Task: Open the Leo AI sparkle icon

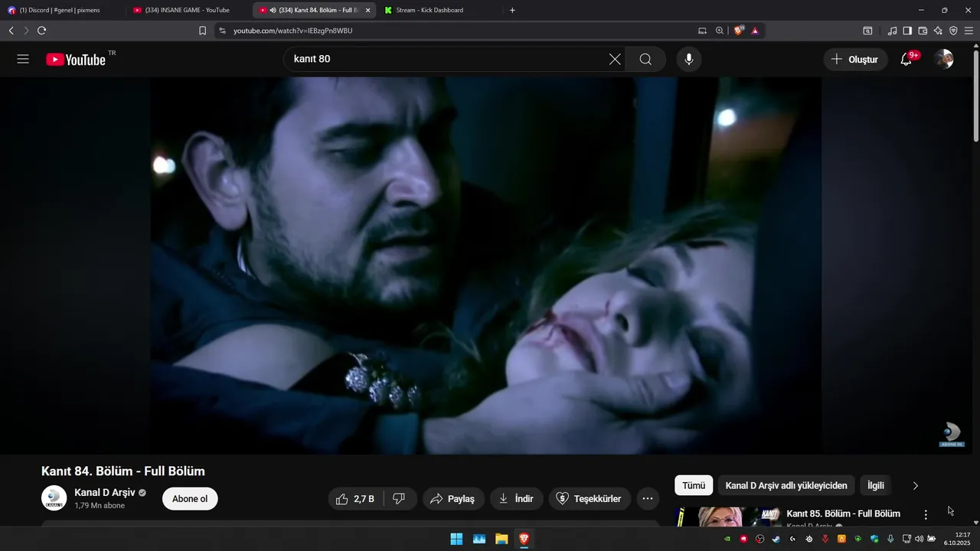Action: pos(938,31)
